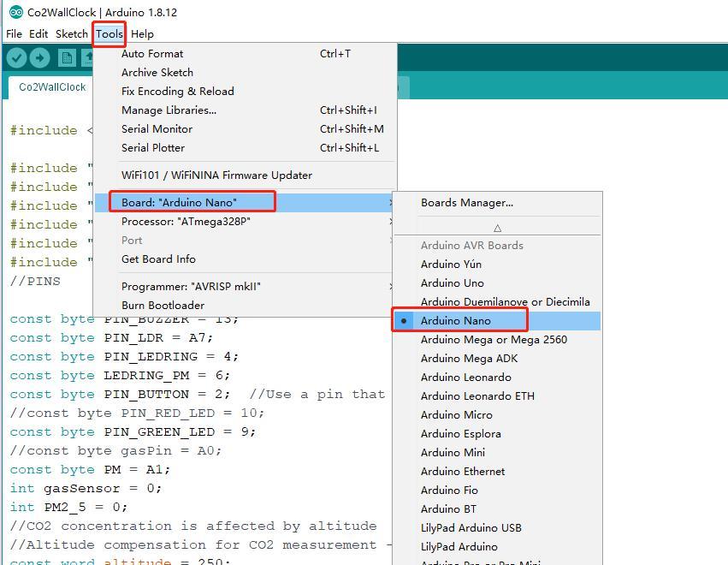This screenshot has width=728, height=565.
Task: Select Arduino Leonardo ETH board
Action: click(x=497, y=395)
